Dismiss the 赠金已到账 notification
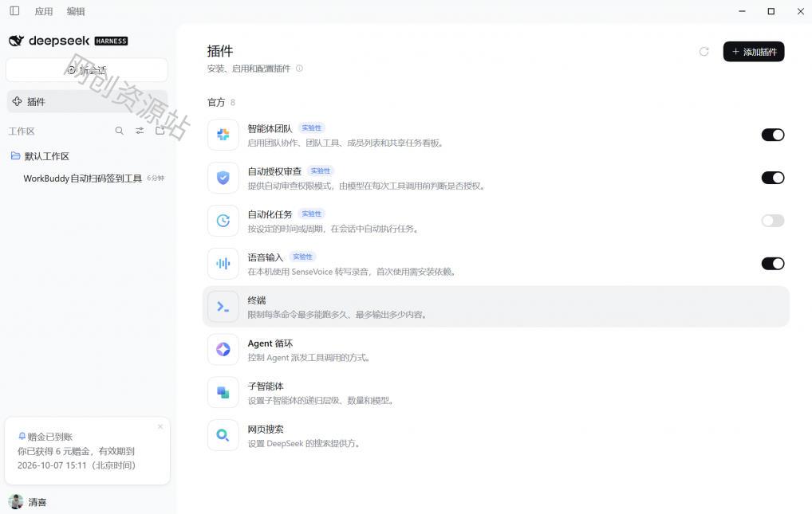 click(160, 426)
